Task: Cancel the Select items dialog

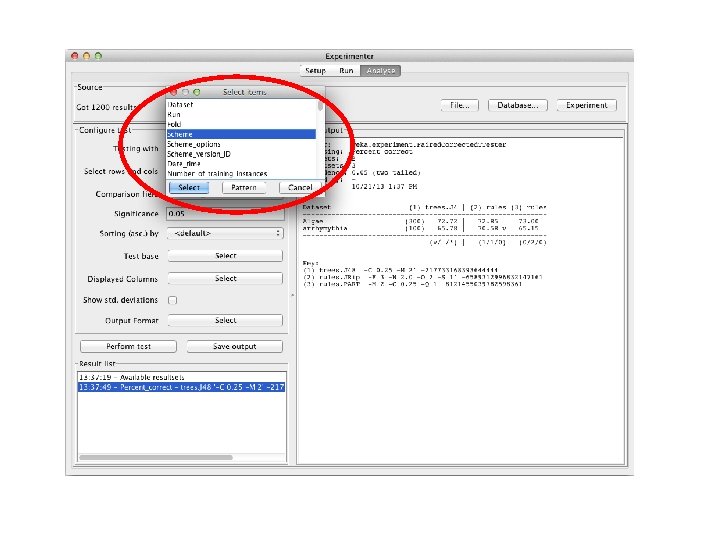Action: [x=300, y=187]
